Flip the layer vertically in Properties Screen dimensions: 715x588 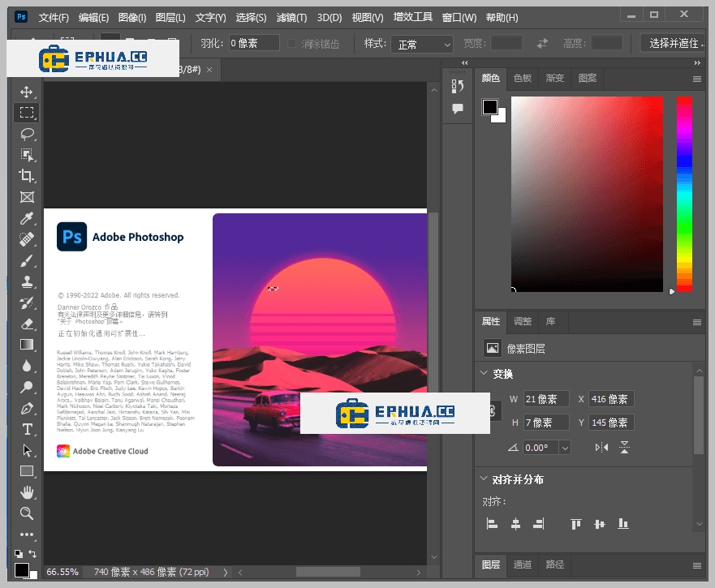[624, 448]
